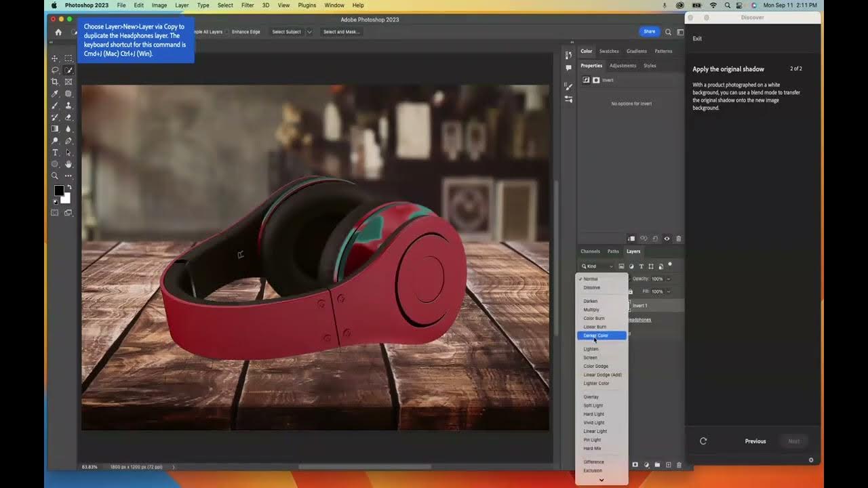868x488 pixels.
Task: Toggle the Enhance Edge checkbox
Action: pos(228,32)
